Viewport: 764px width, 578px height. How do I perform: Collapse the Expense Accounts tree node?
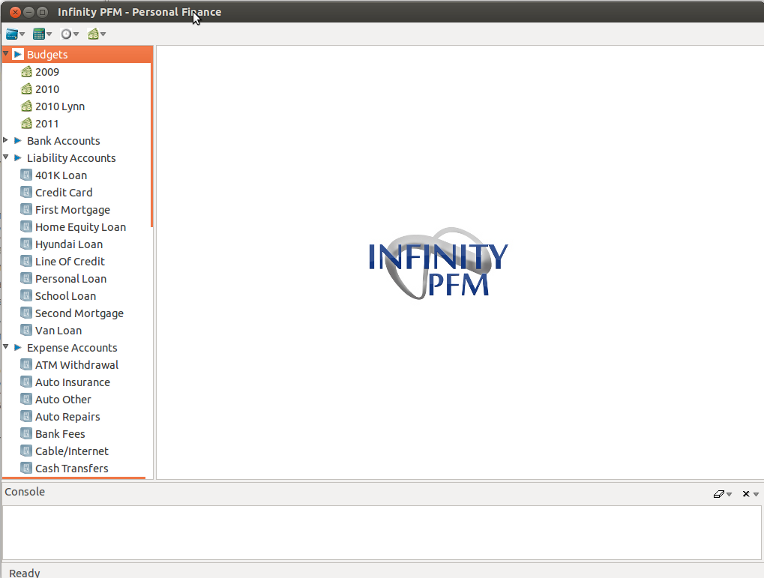[6, 347]
